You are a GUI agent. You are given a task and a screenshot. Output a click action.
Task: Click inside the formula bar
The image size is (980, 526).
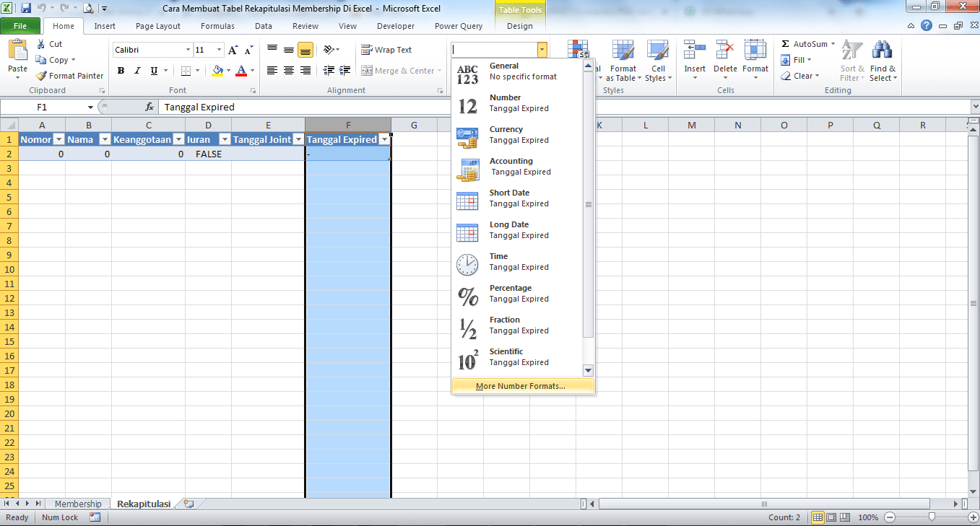click(x=289, y=106)
